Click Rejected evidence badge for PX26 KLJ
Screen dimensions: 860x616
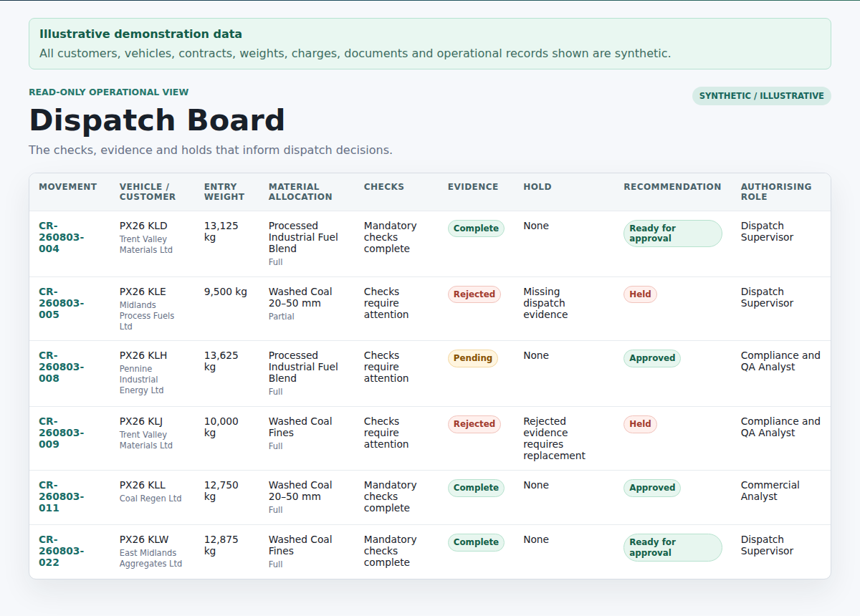point(474,424)
